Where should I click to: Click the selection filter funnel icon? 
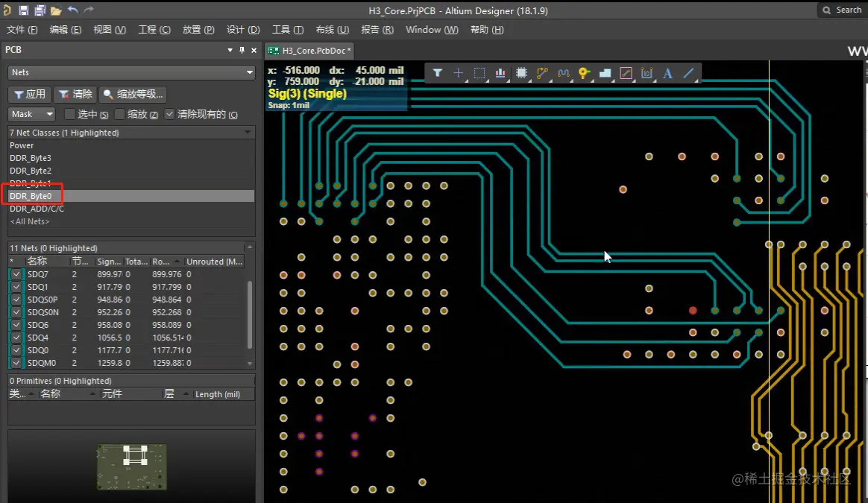coord(438,73)
